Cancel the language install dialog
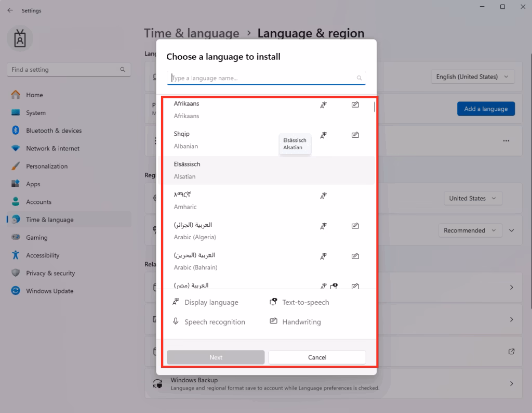The height and width of the screenshot is (413, 532). coord(317,357)
